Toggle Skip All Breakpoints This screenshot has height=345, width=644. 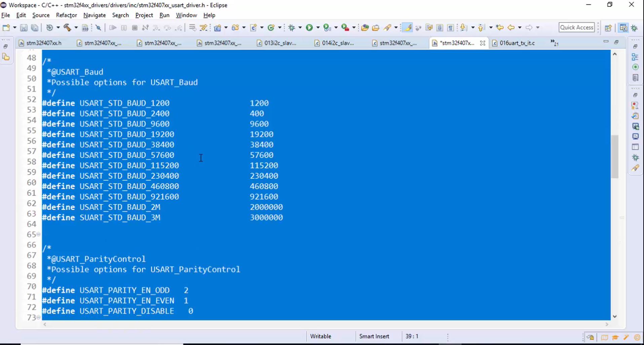point(98,28)
